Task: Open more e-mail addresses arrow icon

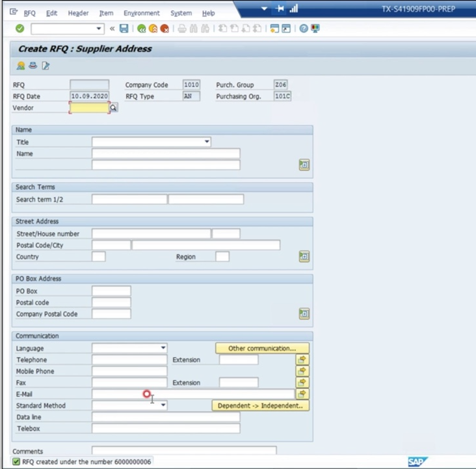Action: pos(302,394)
